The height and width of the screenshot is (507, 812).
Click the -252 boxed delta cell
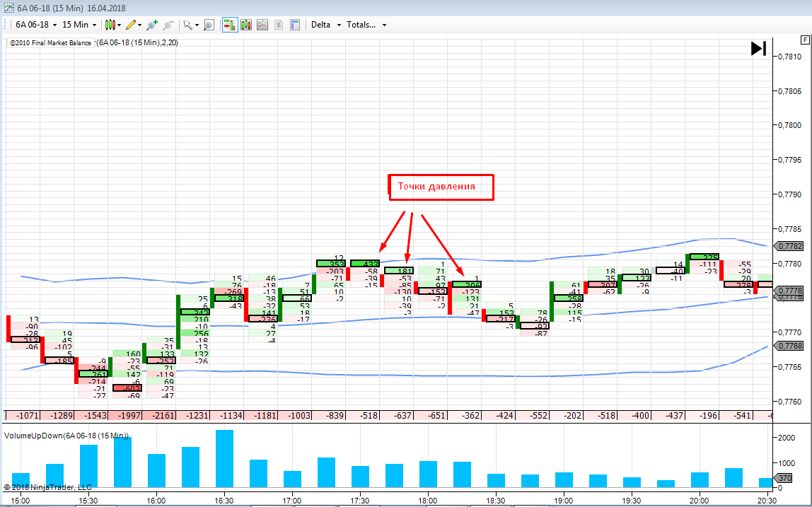click(x=161, y=361)
